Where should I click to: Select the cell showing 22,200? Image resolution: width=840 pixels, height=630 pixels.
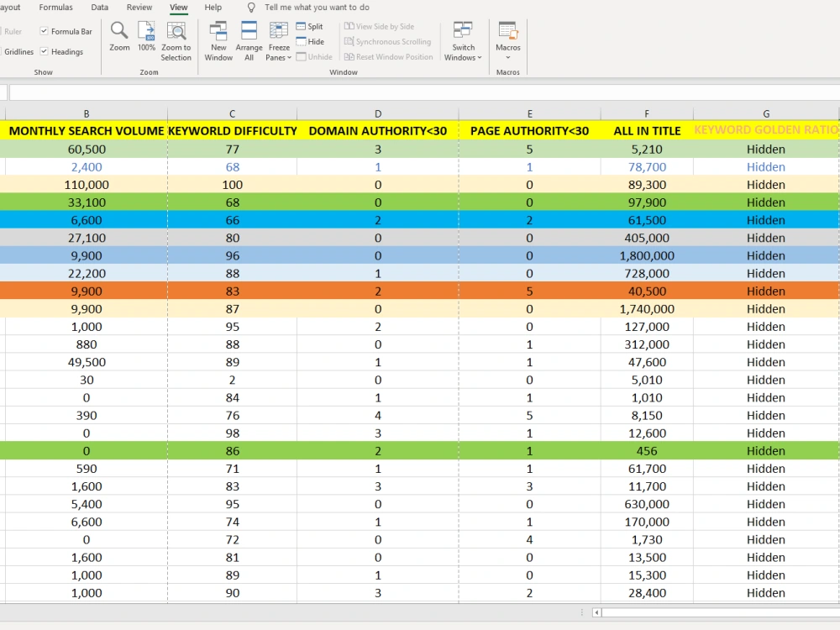point(87,273)
